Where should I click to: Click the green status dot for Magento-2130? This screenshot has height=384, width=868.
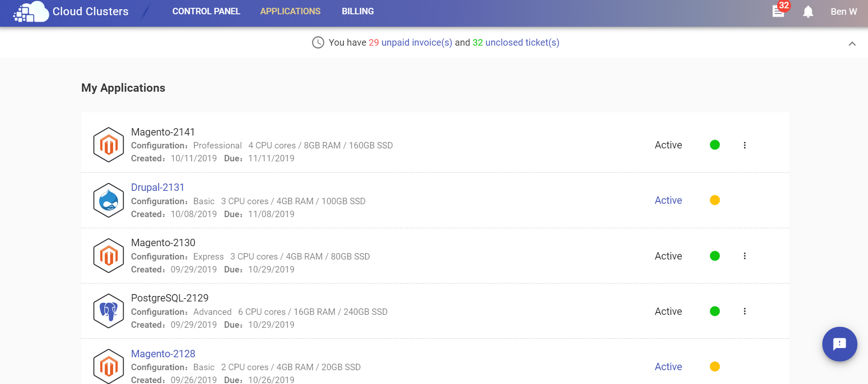(715, 256)
